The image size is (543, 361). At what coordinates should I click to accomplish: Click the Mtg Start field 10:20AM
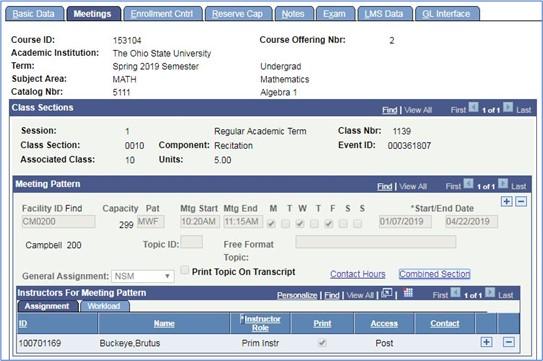(x=200, y=221)
